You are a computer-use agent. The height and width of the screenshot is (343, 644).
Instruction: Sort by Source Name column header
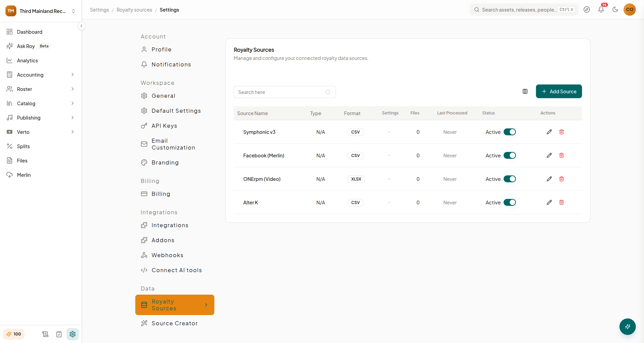click(x=252, y=113)
